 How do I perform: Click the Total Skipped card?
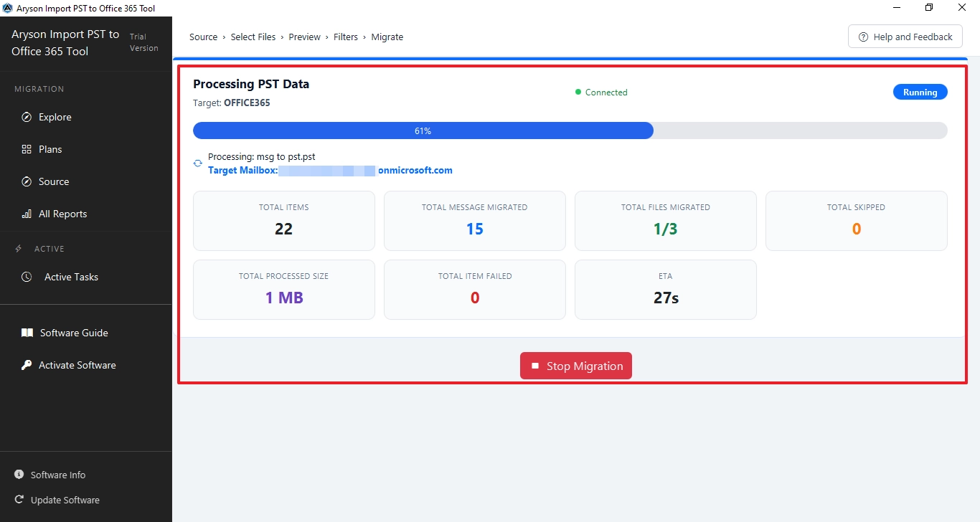pos(857,221)
